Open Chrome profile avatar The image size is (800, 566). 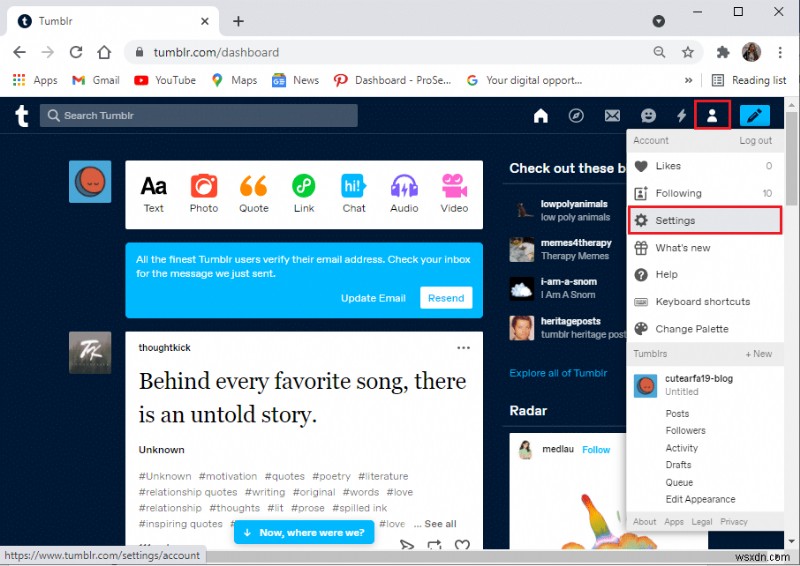(751, 52)
